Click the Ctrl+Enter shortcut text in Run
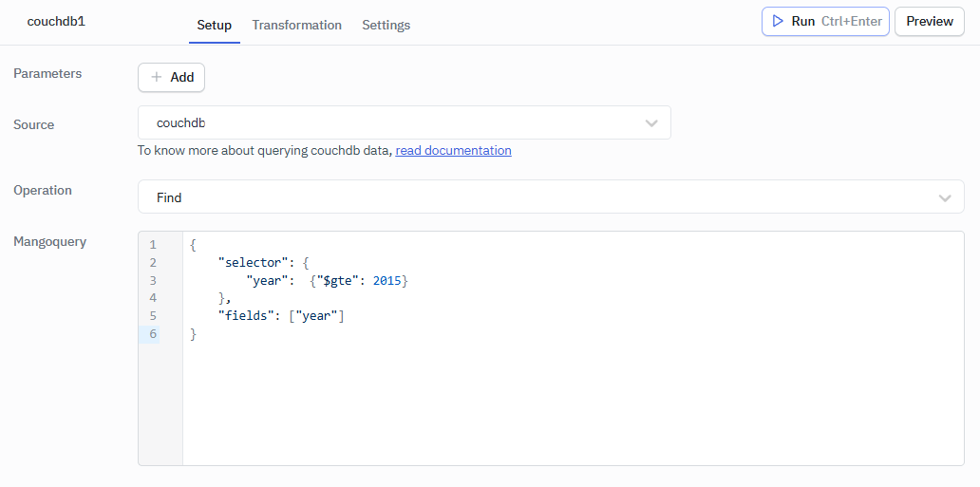This screenshot has width=980, height=487. point(851,21)
